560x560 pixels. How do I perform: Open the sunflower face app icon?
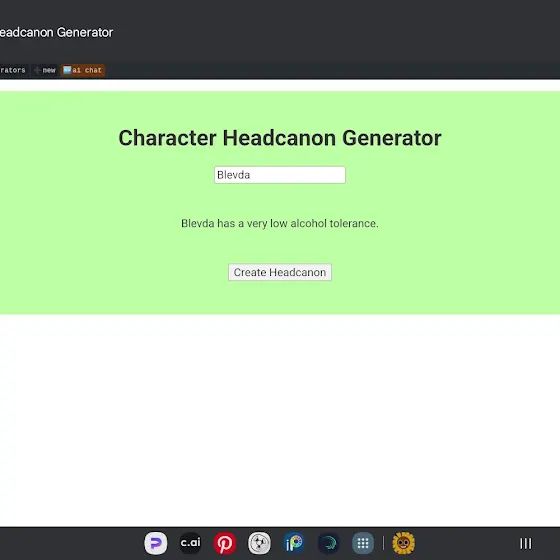pyautogui.click(x=404, y=543)
